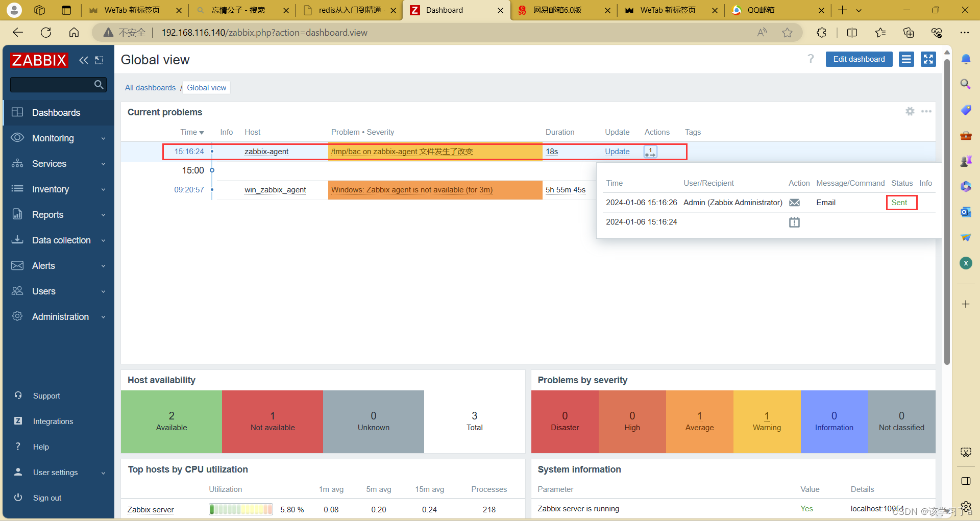Click Sign out
This screenshot has width=980, height=521.
tap(47, 498)
